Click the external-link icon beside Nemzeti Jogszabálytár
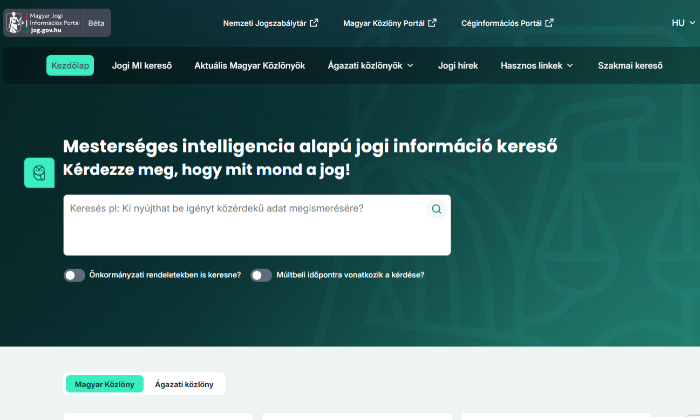The image size is (700, 420). (x=314, y=23)
